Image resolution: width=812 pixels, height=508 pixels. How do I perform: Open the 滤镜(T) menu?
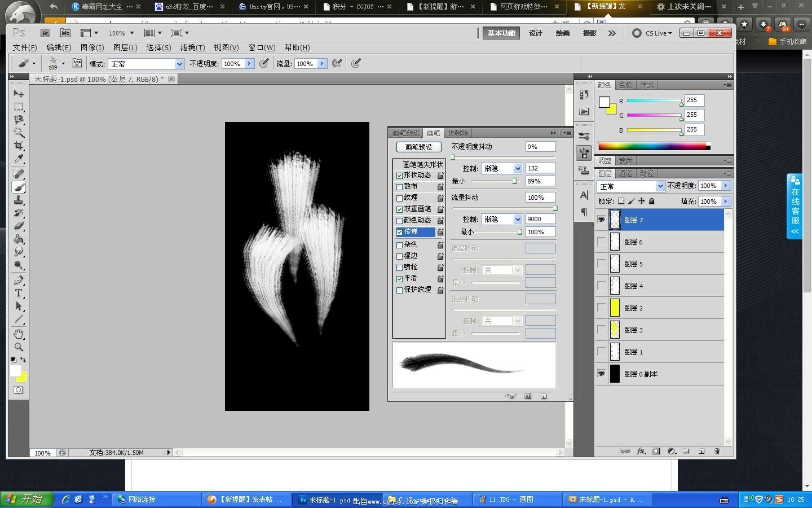pos(192,47)
